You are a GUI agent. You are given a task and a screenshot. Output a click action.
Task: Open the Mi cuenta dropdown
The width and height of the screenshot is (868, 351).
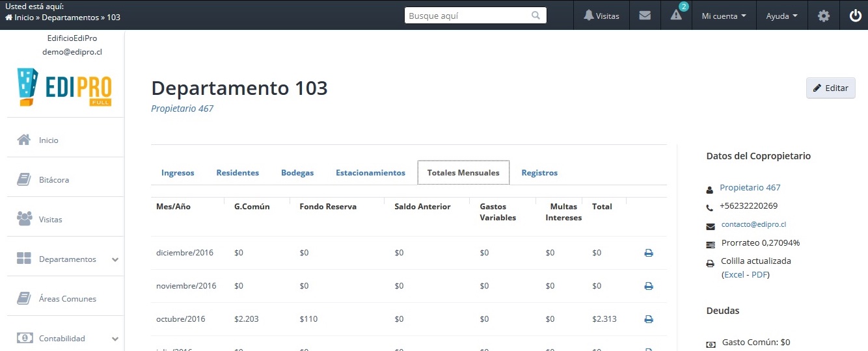click(x=724, y=16)
